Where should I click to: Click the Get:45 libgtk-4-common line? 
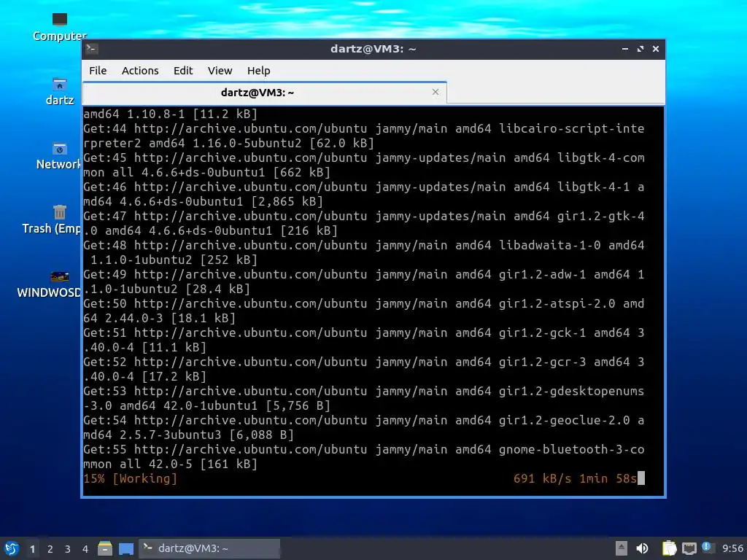tap(364, 165)
